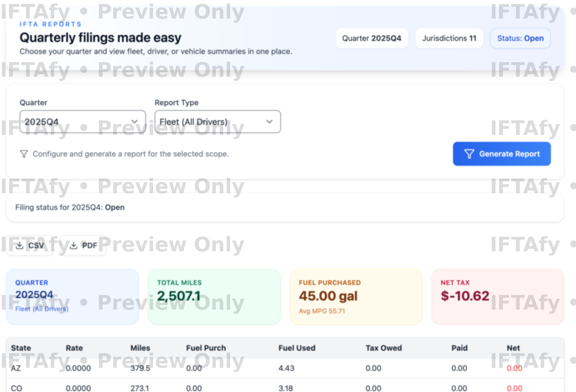Click the funnel icon beside Configure text

[x=24, y=154]
